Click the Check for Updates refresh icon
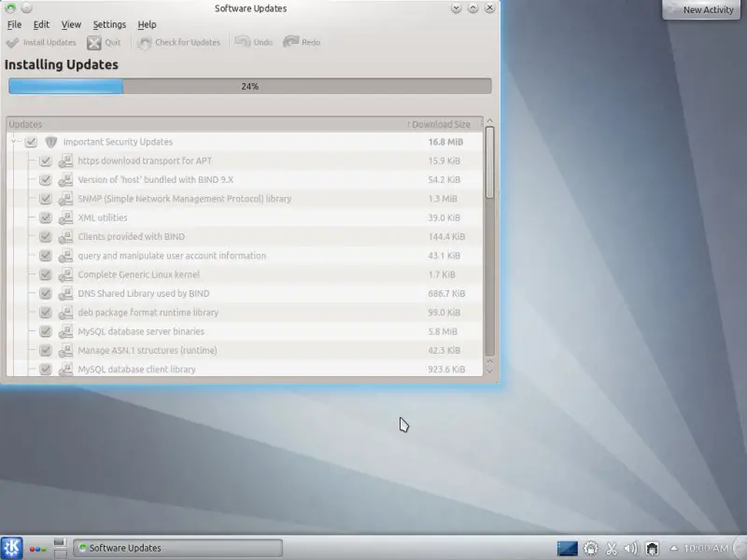The image size is (747, 560). pyautogui.click(x=144, y=43)
